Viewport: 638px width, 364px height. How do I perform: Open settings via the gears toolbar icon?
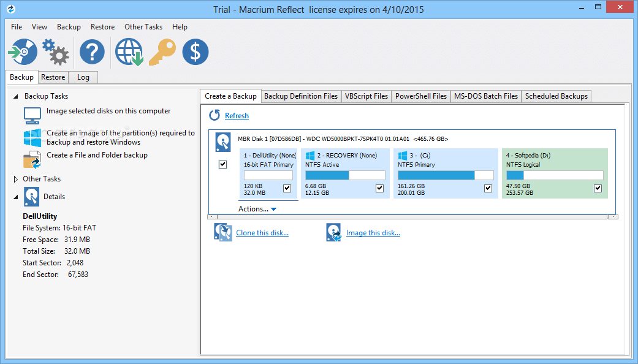click(x=55, y=52)
